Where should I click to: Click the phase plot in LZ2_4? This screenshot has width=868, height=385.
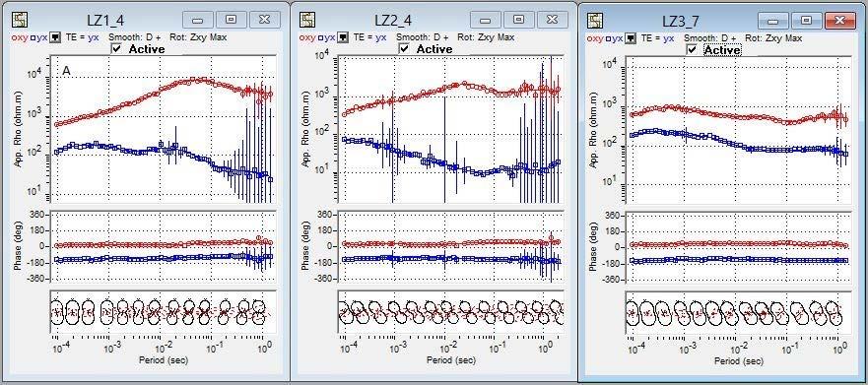pyautogui.click(x=450, y=246)
